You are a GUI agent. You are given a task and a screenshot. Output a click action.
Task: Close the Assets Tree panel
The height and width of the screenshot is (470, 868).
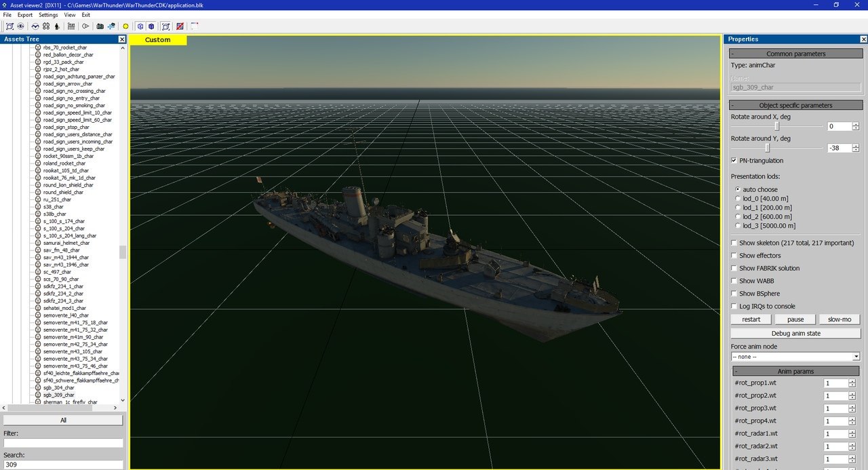[122, 39]
